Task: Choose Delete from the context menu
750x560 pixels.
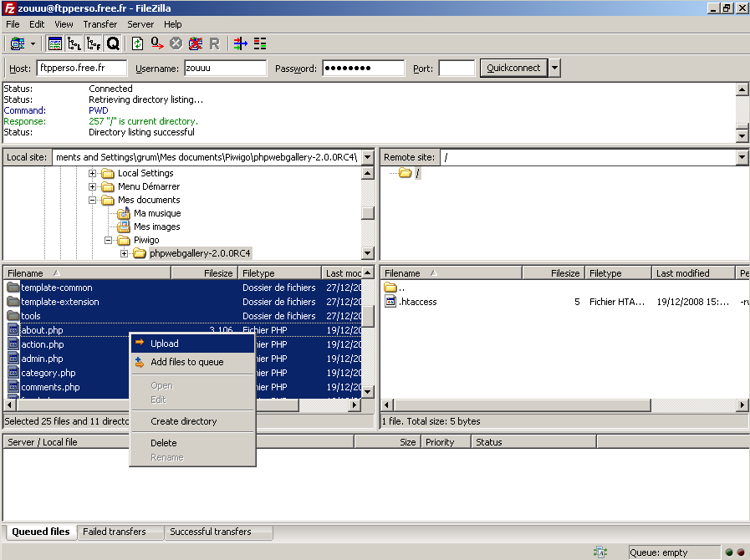Action: (193, 443)
